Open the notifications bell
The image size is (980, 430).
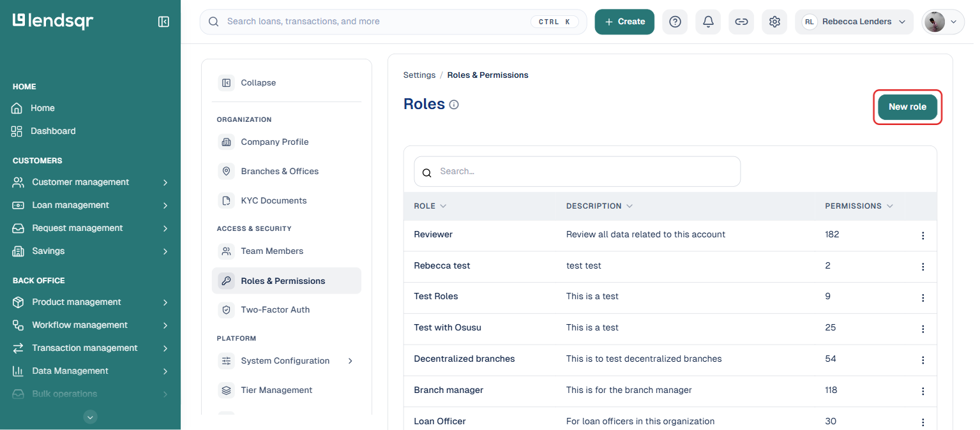pos(708,22)
